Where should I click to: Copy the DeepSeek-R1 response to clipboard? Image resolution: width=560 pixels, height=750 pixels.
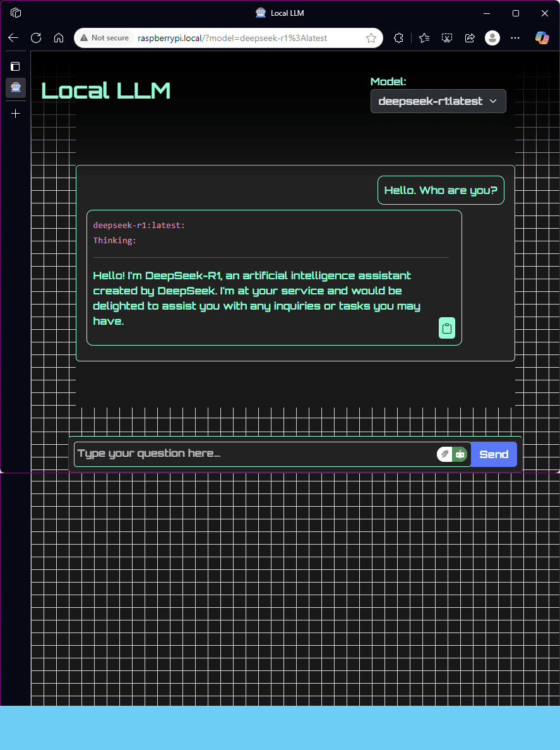click(x=447, y=328)
